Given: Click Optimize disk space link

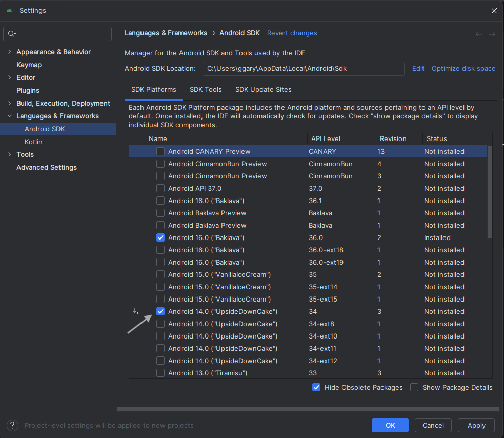Looking at the screenshot, I should pos(463,69).
